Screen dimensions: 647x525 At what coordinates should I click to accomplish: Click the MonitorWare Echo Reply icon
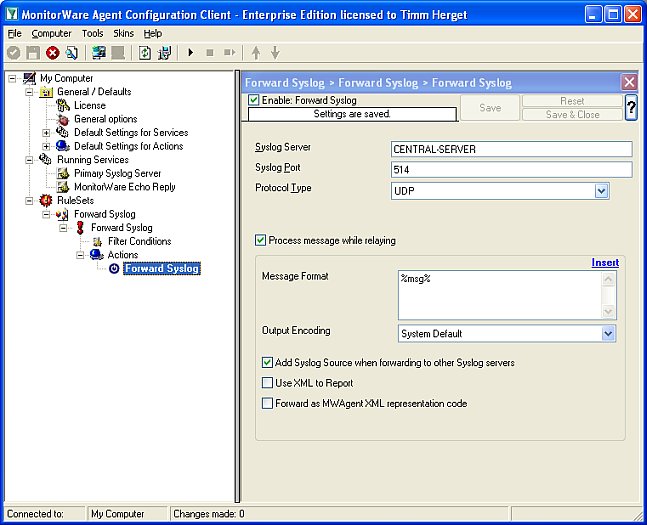click(63, 187)
